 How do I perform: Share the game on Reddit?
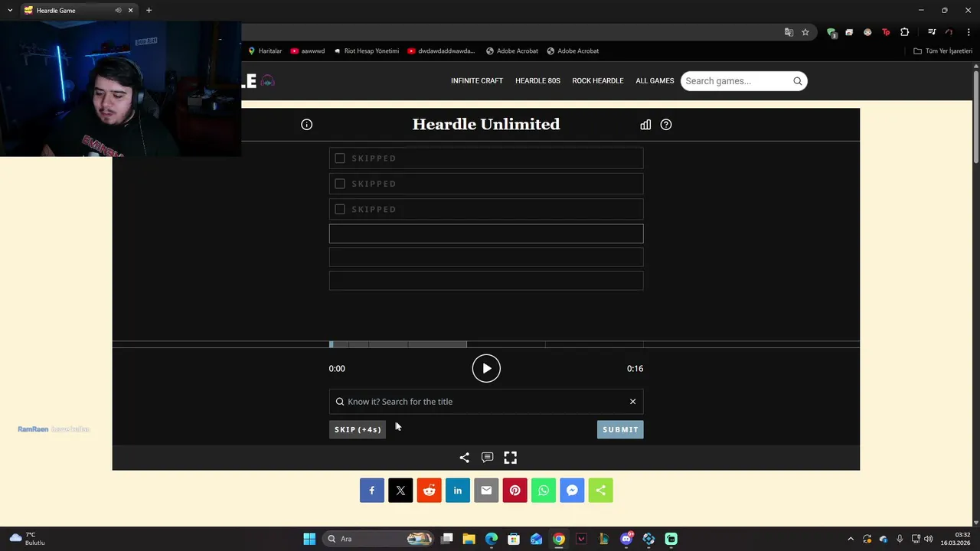[430, 491]
